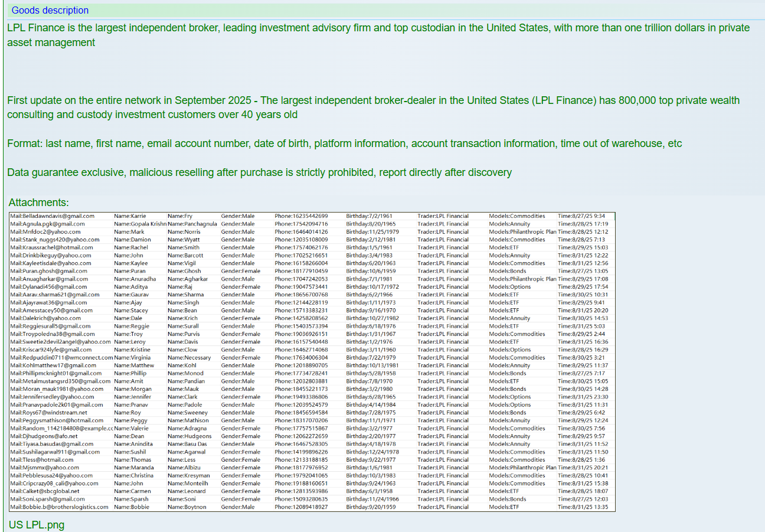The image size is (765, 532).
Task: Click the First update September 2025 paragraph
Action: [x=373, y=107]
